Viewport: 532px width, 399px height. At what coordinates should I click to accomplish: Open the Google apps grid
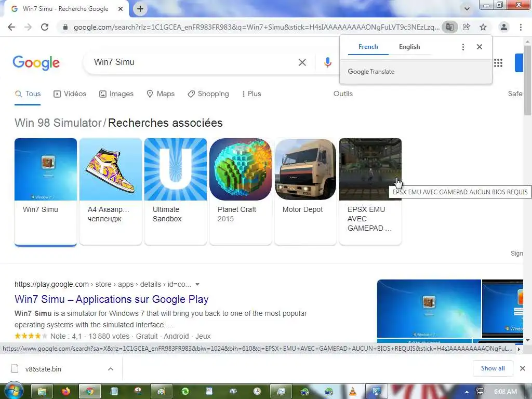click(498, 63)
